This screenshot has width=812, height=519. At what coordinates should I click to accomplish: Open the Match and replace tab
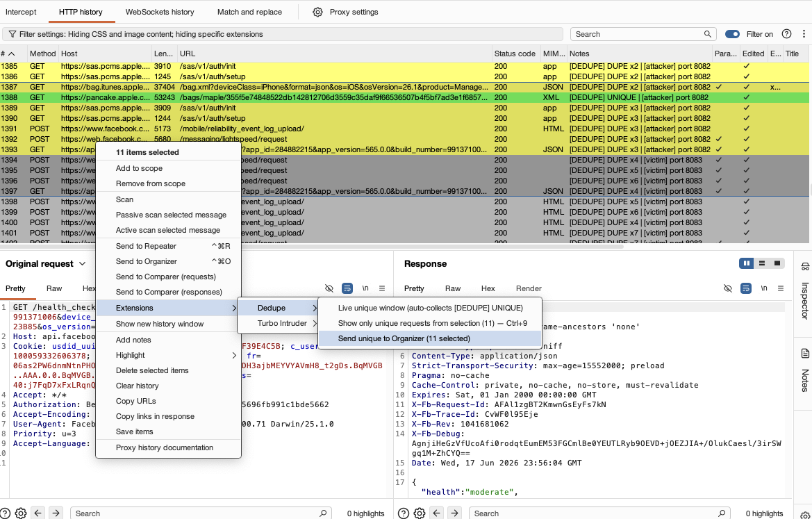[249, 12]
